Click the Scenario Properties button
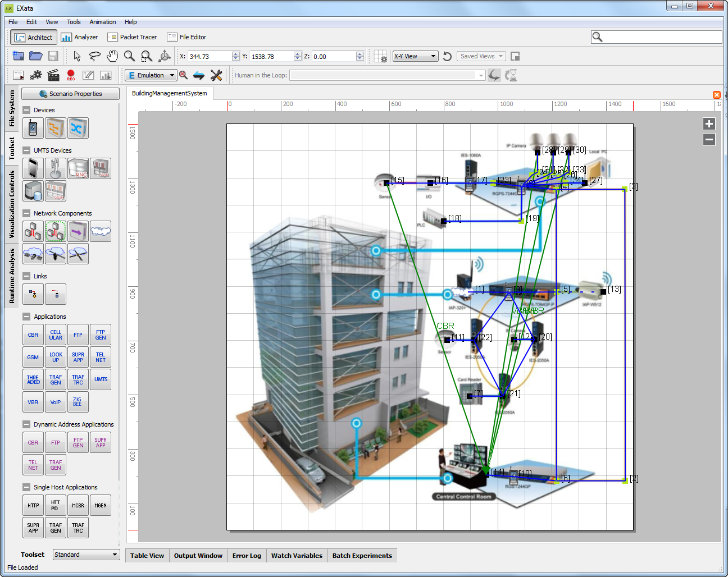728x577 pixels. click(x=70, y=94)
